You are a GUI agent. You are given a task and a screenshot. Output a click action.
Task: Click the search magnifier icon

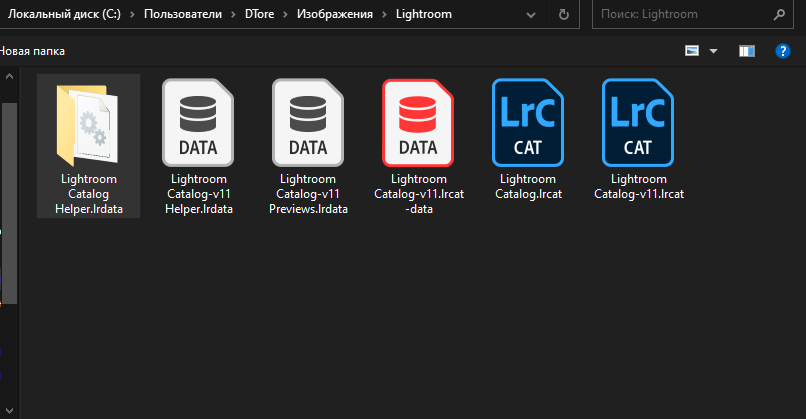click(777, 15)
